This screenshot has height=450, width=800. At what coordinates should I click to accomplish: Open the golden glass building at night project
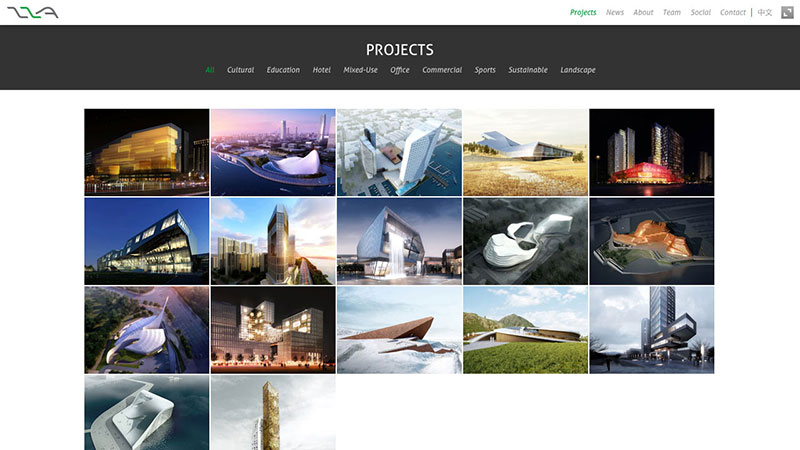point(147,152)
